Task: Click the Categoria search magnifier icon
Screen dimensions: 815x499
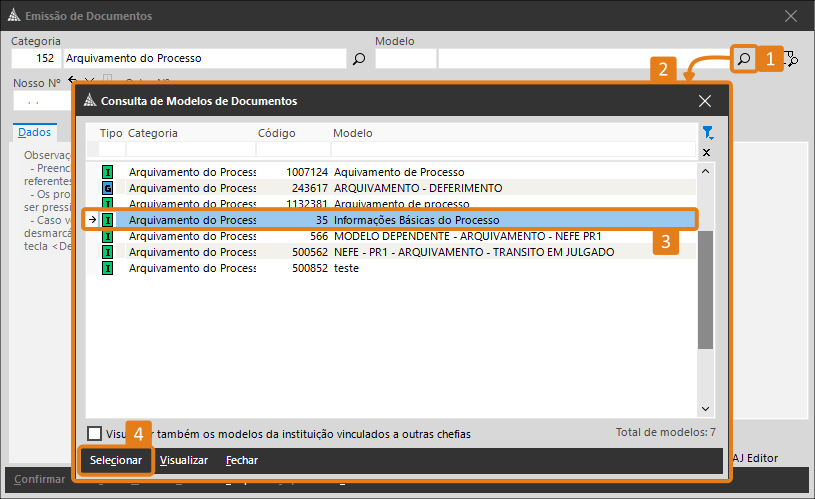Action: 359,59
